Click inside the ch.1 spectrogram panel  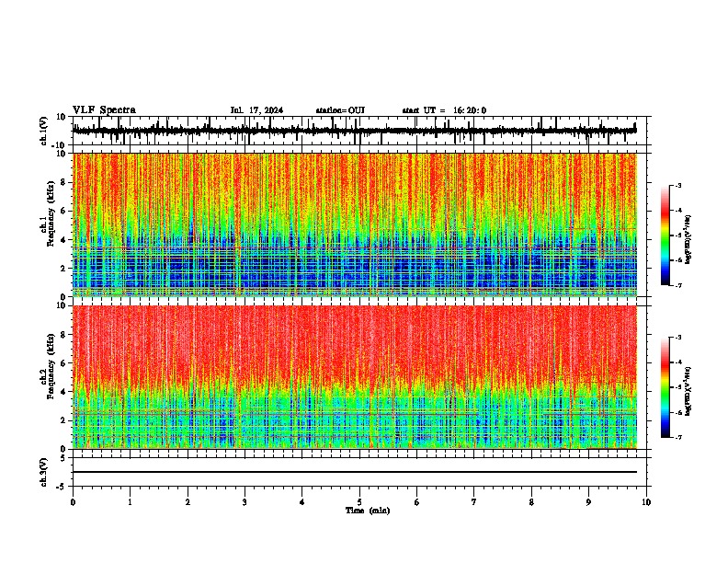click(354, 224)
